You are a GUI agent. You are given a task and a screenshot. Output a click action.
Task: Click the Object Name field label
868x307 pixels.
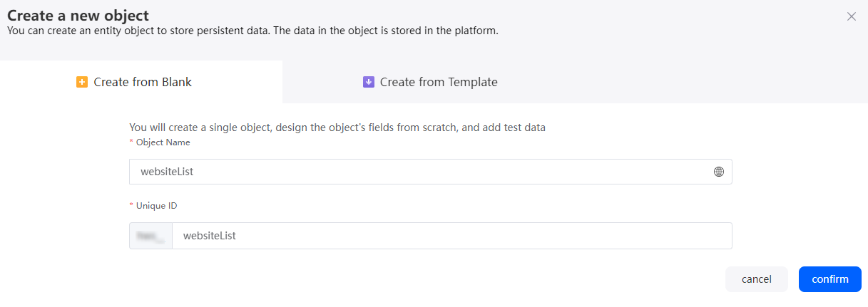(163, 142)
